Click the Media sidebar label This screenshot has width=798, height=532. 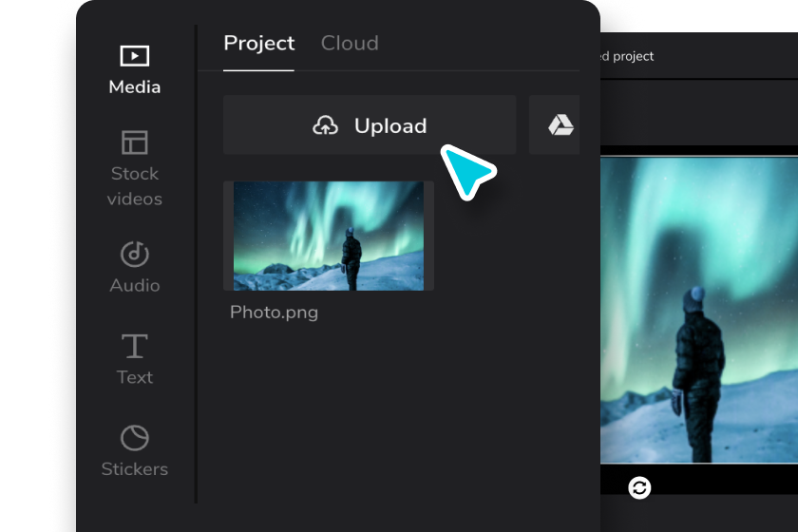(134, 87)
